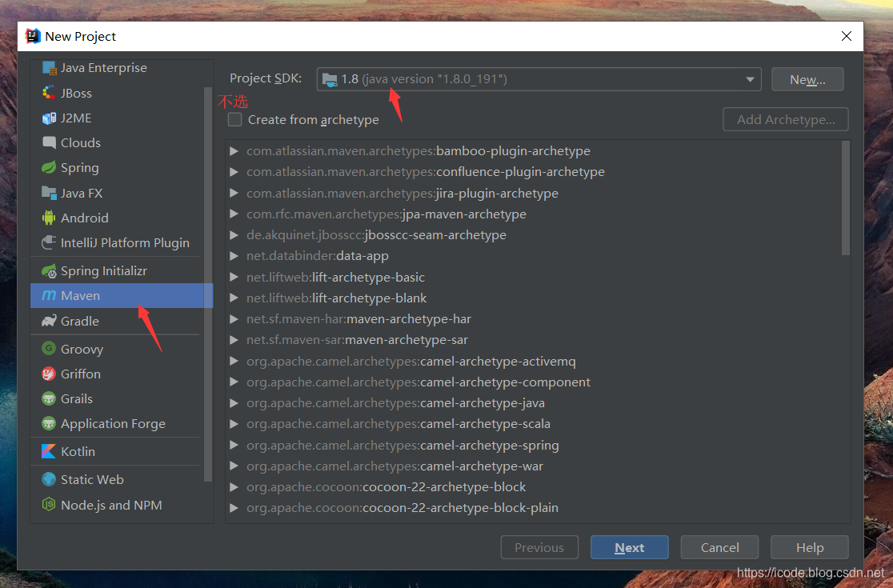Viewport: 893px width, 588px height.
Task: Expand camel-archetype-activemq node
Action: point(234,362)
